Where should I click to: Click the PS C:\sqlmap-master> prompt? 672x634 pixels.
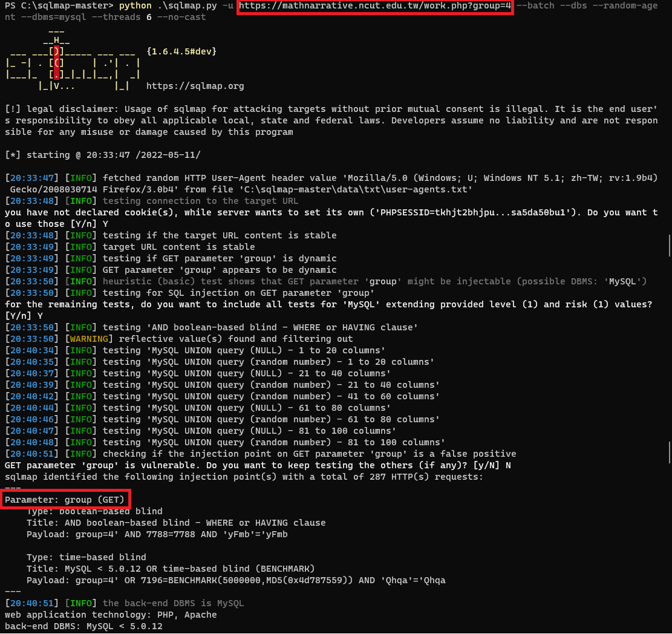59,6
